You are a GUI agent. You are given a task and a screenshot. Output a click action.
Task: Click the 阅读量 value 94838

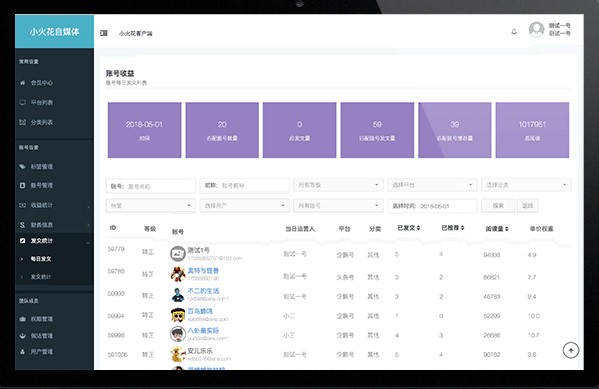(x=492, y=254)
